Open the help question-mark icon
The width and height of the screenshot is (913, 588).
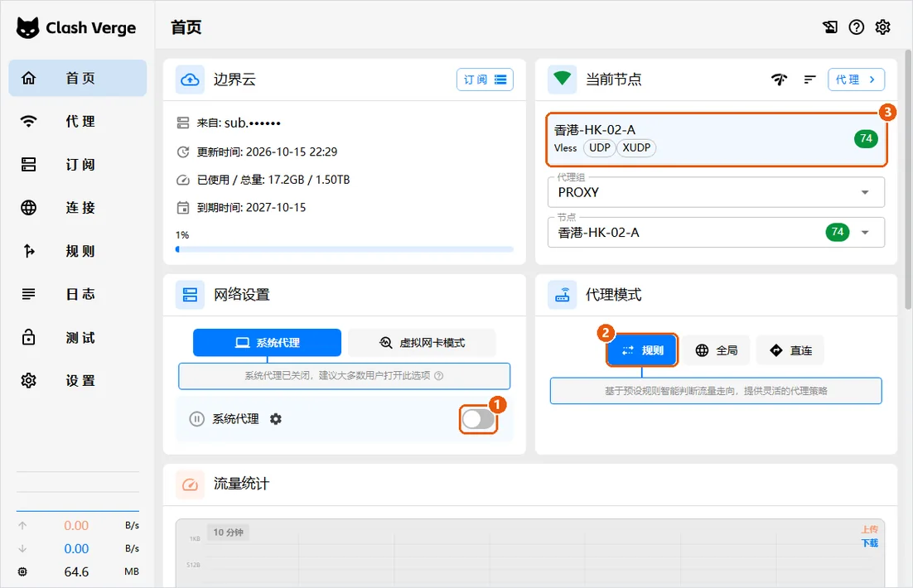[856, 27]
